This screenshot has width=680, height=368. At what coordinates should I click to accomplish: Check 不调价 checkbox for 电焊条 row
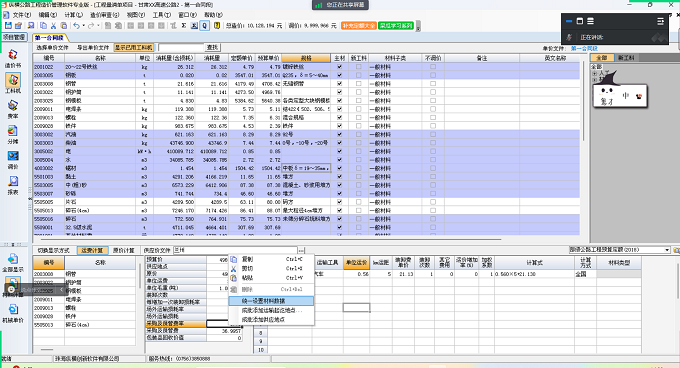[x=433, y=109]
